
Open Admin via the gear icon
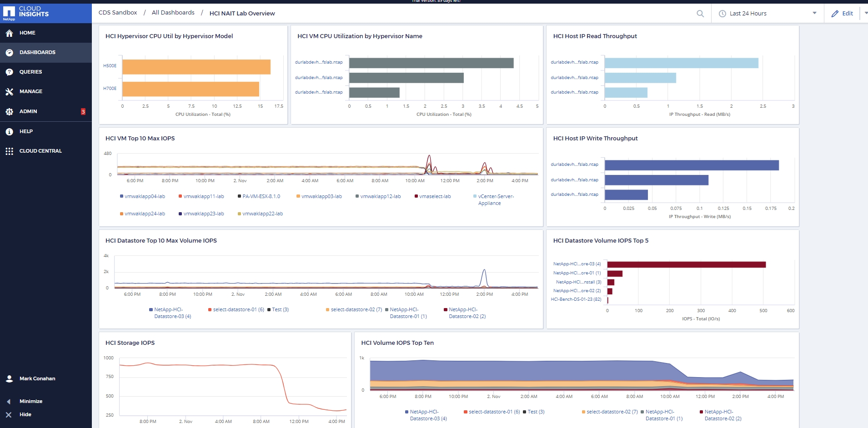pos(9,112)
